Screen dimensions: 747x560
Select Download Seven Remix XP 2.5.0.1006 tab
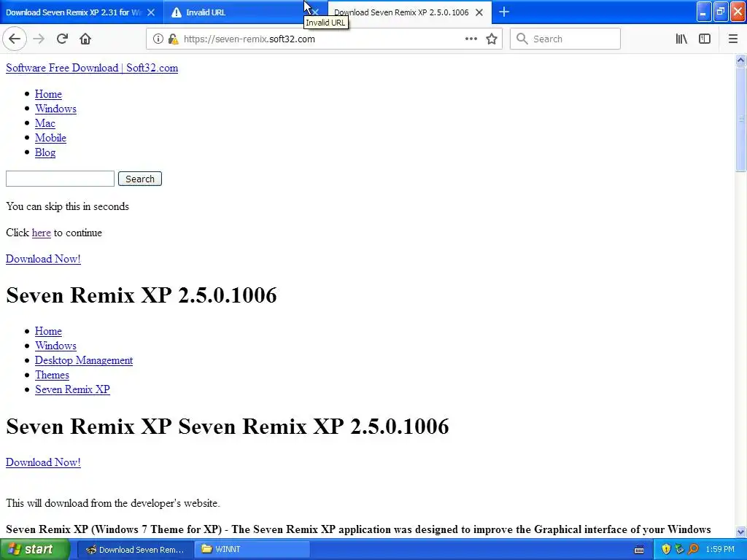[x=401, y=12]
